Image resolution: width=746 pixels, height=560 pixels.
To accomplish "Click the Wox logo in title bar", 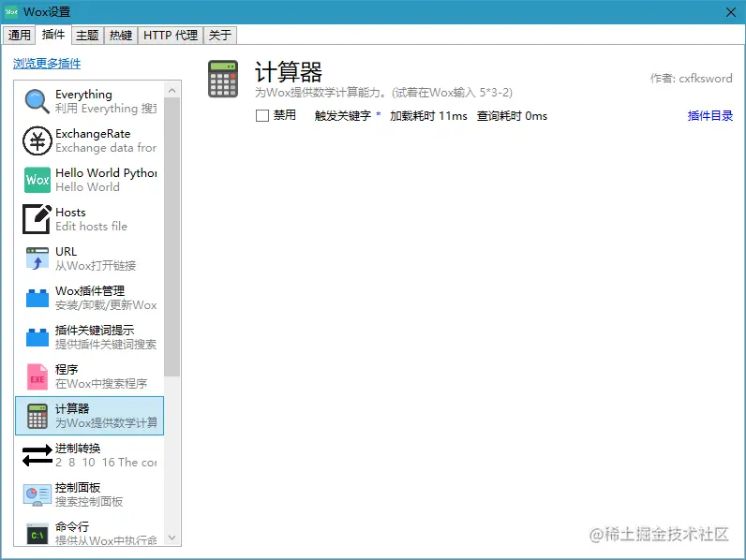I will tap(11, 11).
